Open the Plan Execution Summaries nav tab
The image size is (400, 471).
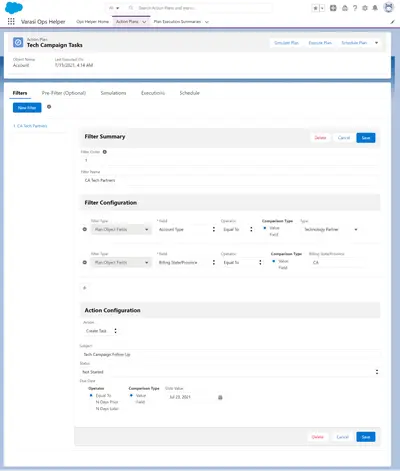point(177,22)
